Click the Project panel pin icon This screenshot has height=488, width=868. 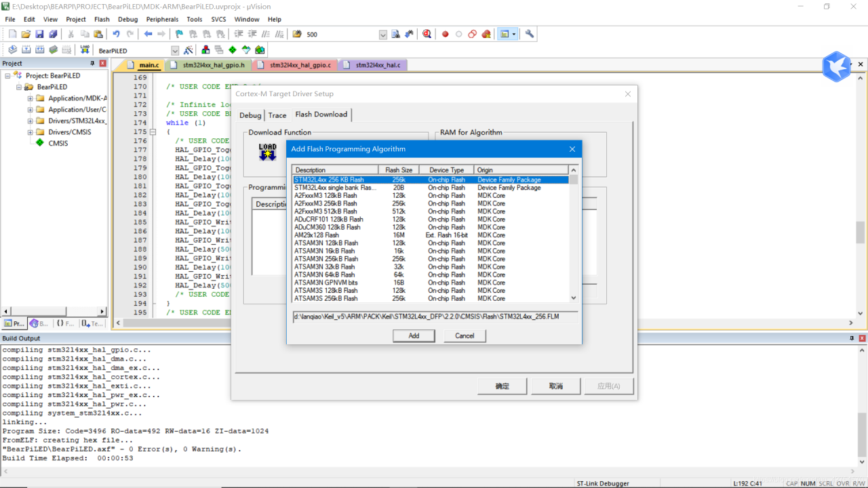(93, 63)
